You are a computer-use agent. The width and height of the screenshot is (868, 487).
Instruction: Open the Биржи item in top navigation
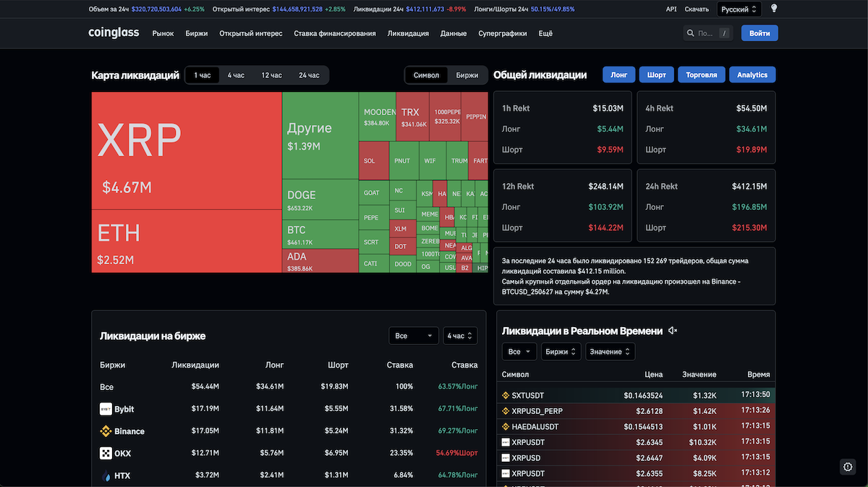coord(197,33)
